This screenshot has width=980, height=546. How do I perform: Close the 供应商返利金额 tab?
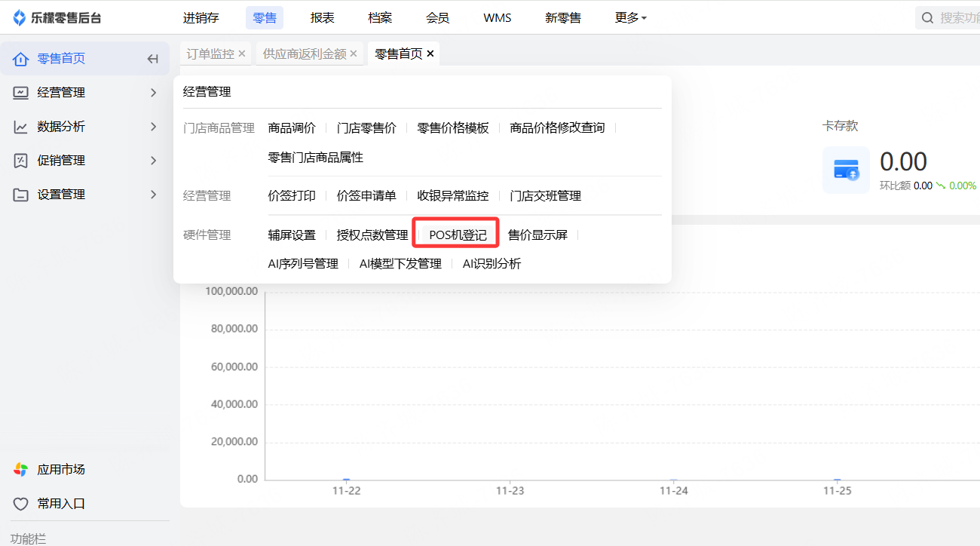click(x=354, y=54)
